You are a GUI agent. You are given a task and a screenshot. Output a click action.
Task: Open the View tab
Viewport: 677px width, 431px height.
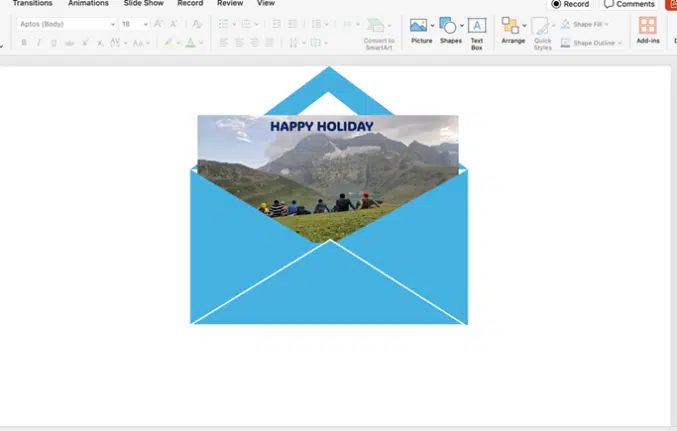click(266, 3)
